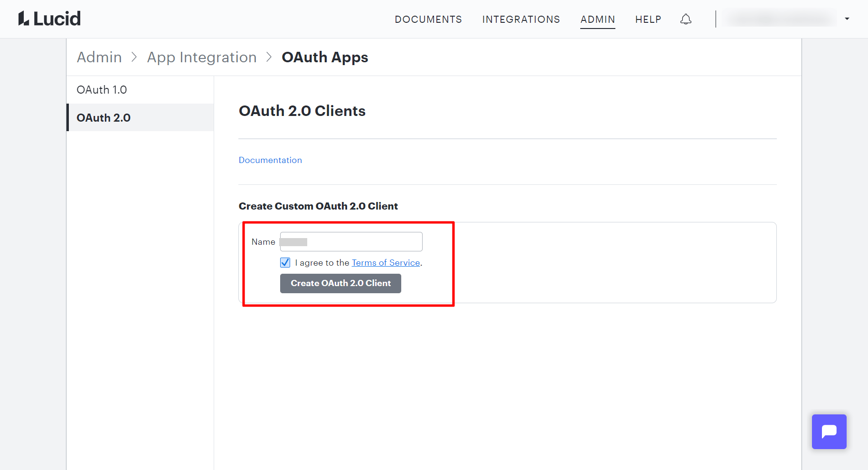Open the notifications bell
This screenshot has width=868, height=470.
(x=686, y=19)
